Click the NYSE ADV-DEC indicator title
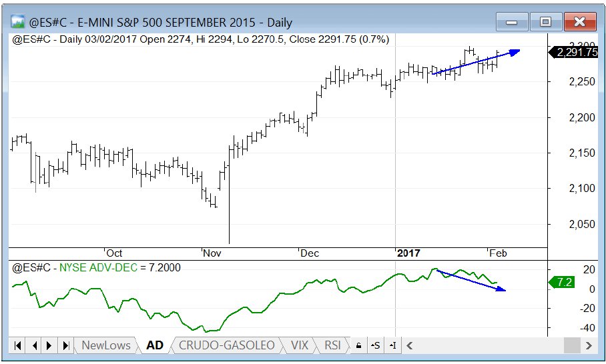Screen dimensions: 606x364 coord(98,267)
